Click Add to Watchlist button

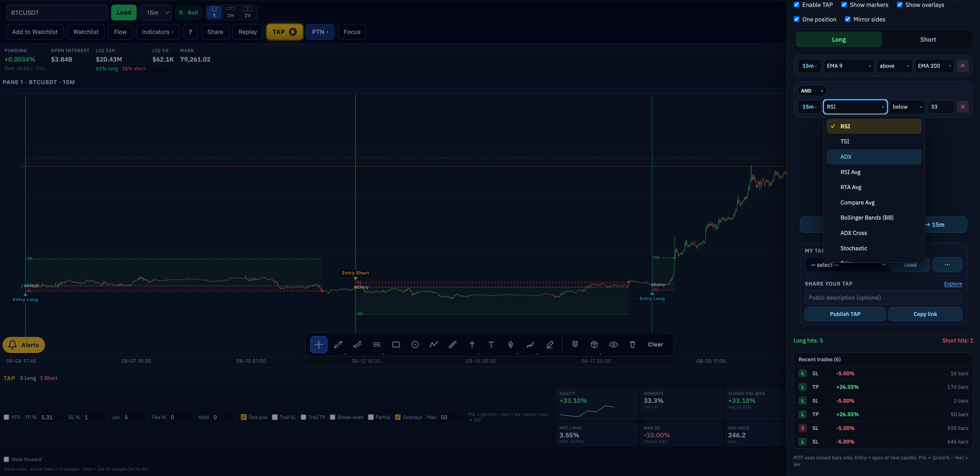pos(35,32)
